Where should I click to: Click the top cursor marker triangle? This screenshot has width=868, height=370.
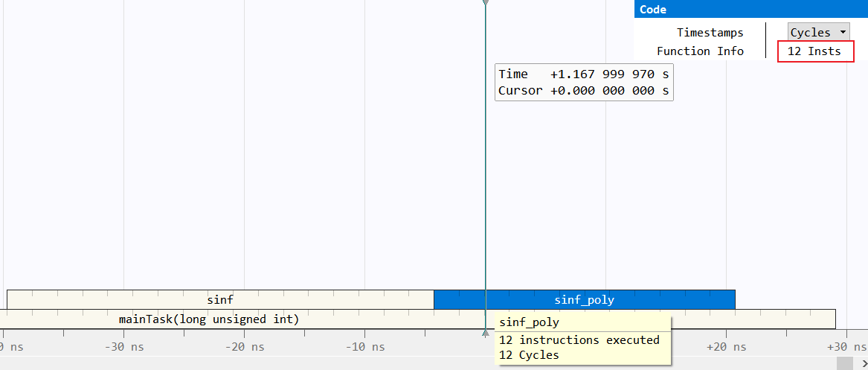(486, 3)
